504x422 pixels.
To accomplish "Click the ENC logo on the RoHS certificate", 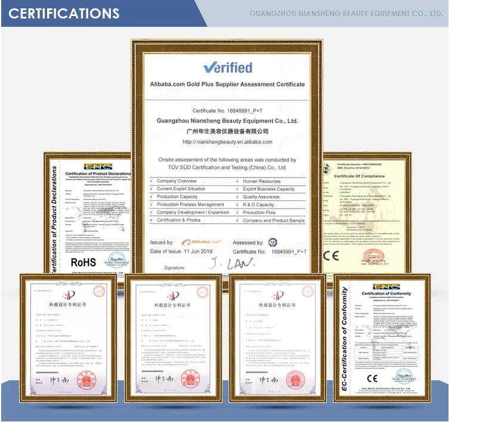I will (x=98, y=166).
